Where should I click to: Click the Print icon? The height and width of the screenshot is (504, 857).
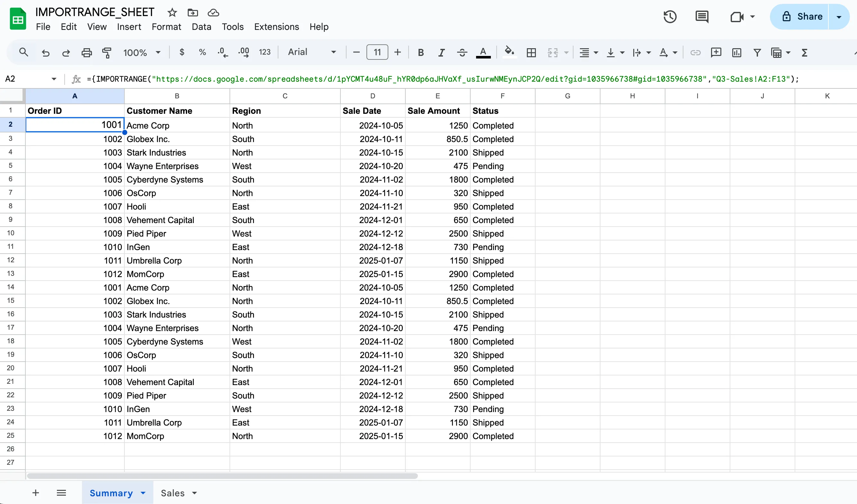[x=87, y=52]
